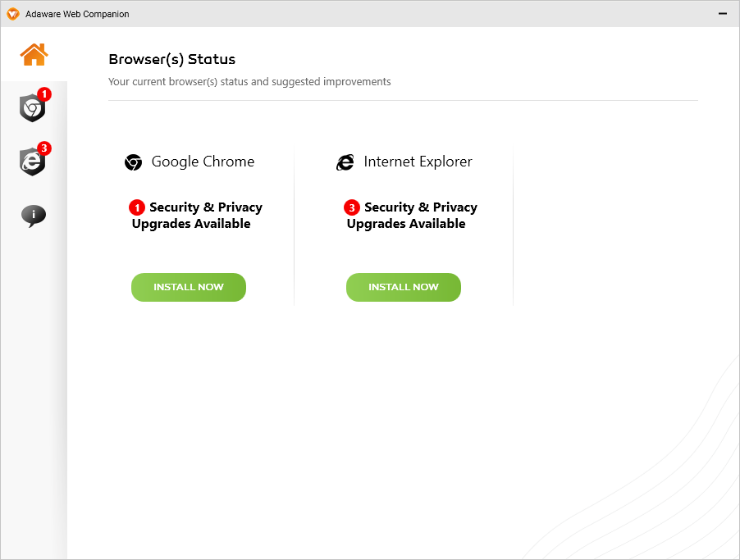740x560 pixels.
Task: Open Internet Explorer shield section in sidebar
Action: coord(32,162)
